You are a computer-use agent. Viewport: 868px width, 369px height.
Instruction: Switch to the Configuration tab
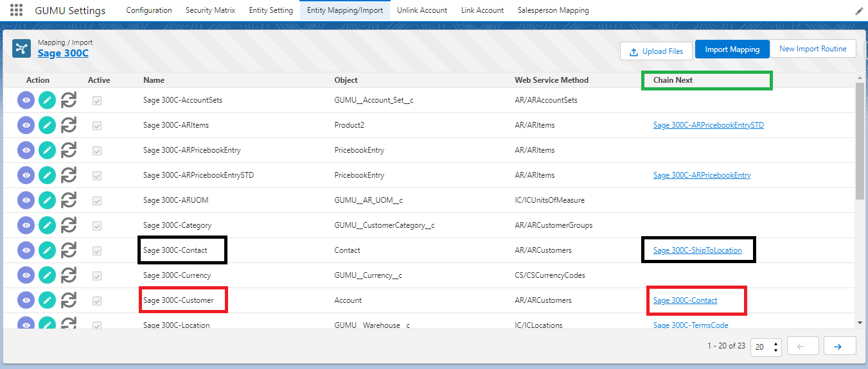click(x=149, y=10)
